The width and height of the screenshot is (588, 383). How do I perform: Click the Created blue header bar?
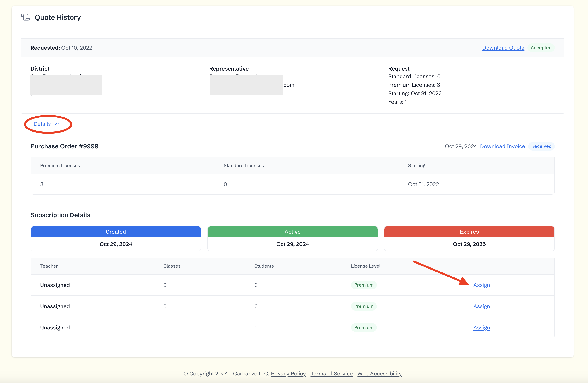[x=116, y=232]
